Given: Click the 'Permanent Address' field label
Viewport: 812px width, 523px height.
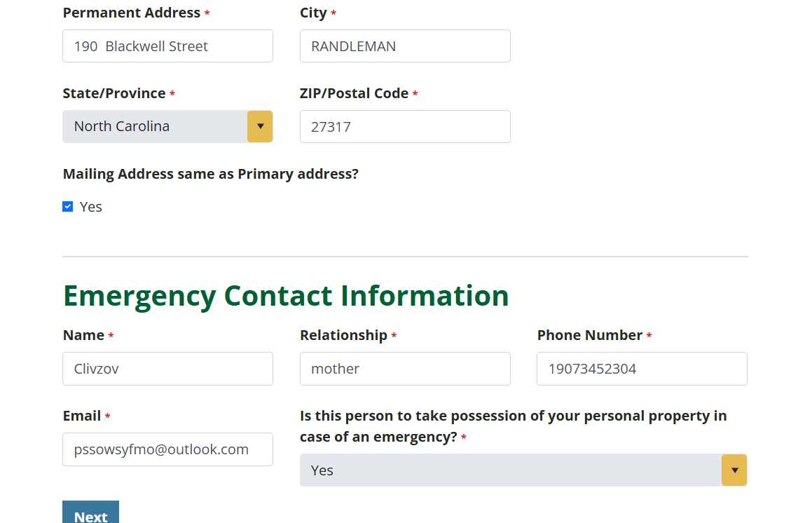Looking at the screenshot, I should [132, 13].
